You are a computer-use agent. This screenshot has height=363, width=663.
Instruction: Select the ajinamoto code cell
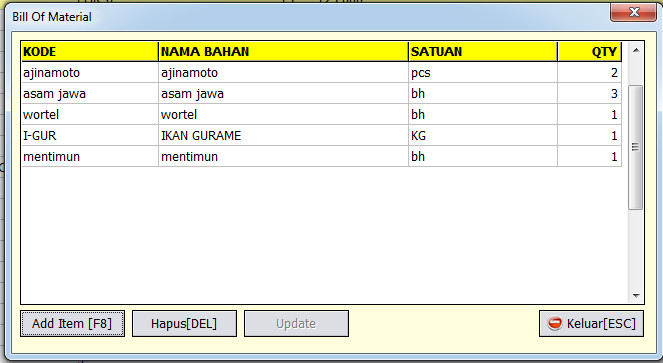tap(90, 72)
